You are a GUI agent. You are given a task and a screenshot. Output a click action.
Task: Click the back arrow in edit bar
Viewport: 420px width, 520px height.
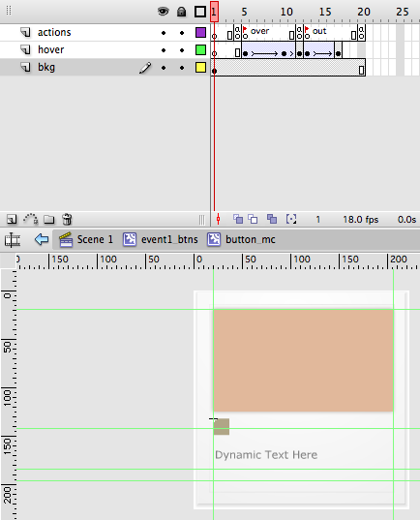42,239
